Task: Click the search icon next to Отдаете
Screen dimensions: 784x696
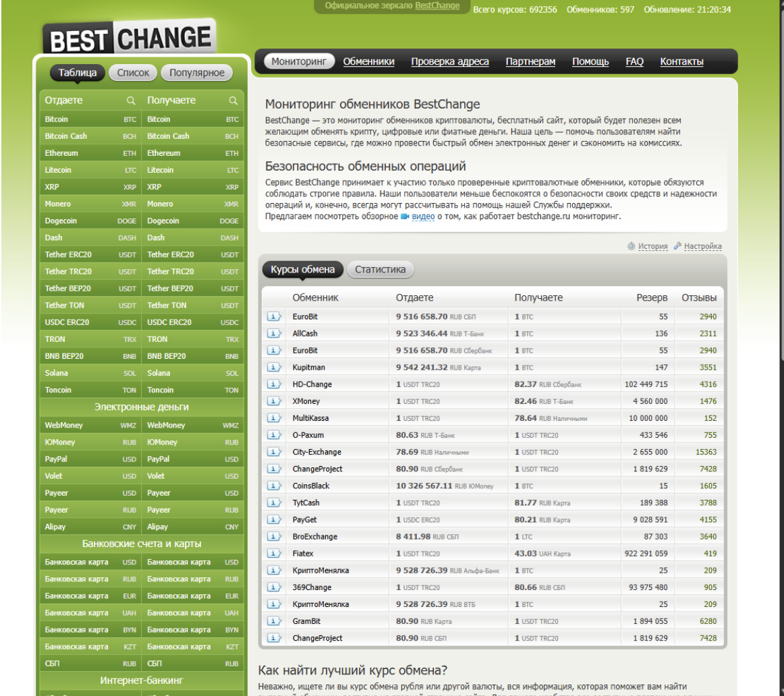Action: [130, 100]
